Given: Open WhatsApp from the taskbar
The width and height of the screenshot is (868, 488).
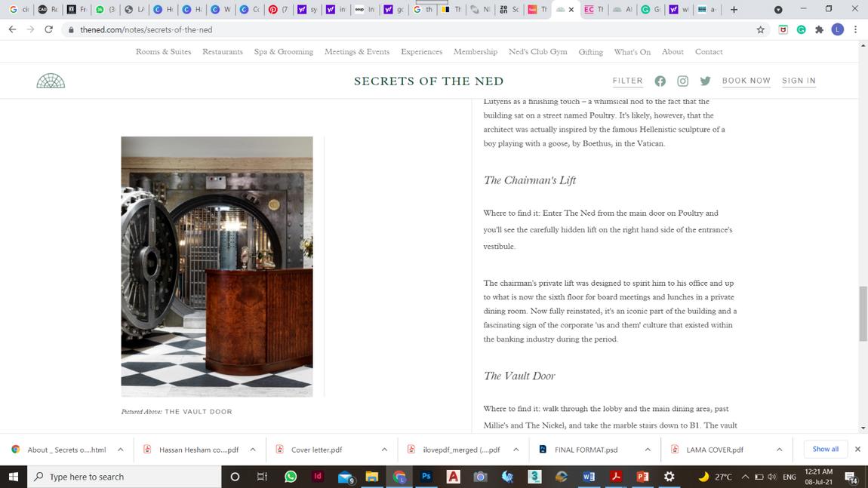Looking at the screenshot, I should tap(290, 477).
